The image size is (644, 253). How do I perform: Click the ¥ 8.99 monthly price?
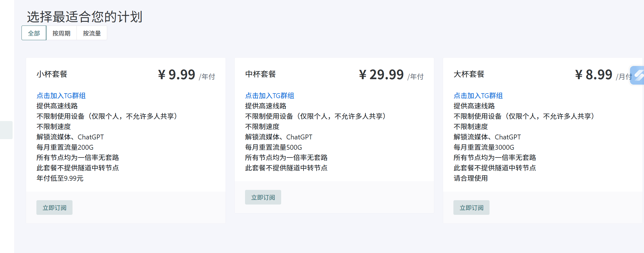pyautogui.click(x=594, y=75)
